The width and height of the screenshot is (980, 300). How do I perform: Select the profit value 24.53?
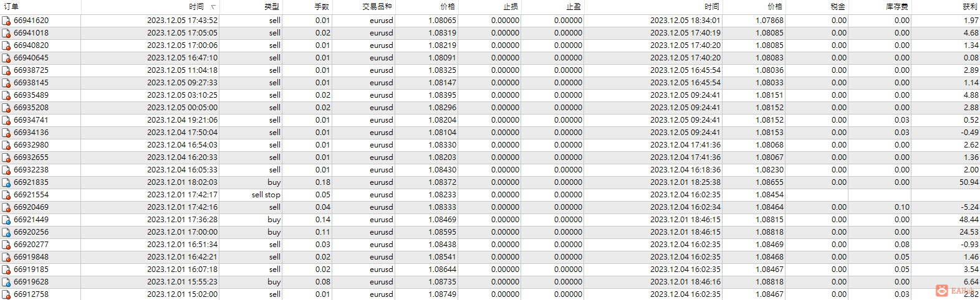tap(969, 232)
